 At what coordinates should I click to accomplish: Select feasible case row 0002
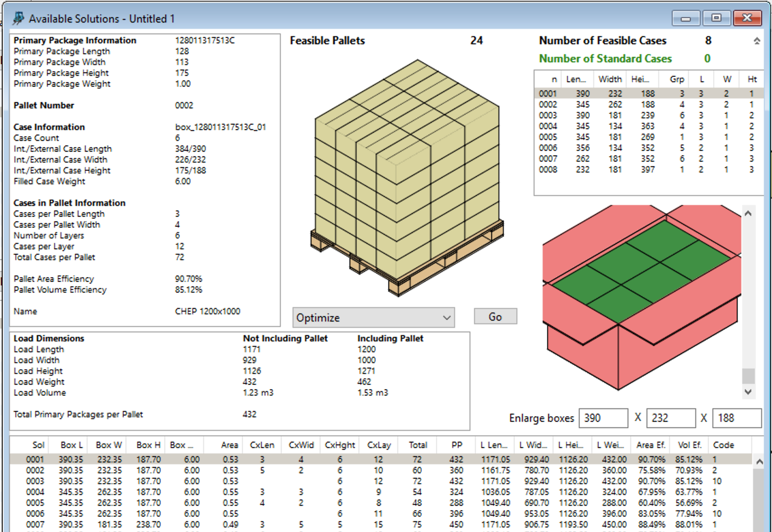[x=649, y=104]
